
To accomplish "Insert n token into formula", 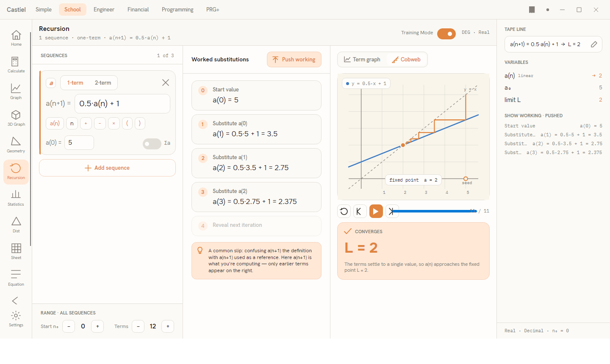I will pyautogui.click(x=72, y=124).
